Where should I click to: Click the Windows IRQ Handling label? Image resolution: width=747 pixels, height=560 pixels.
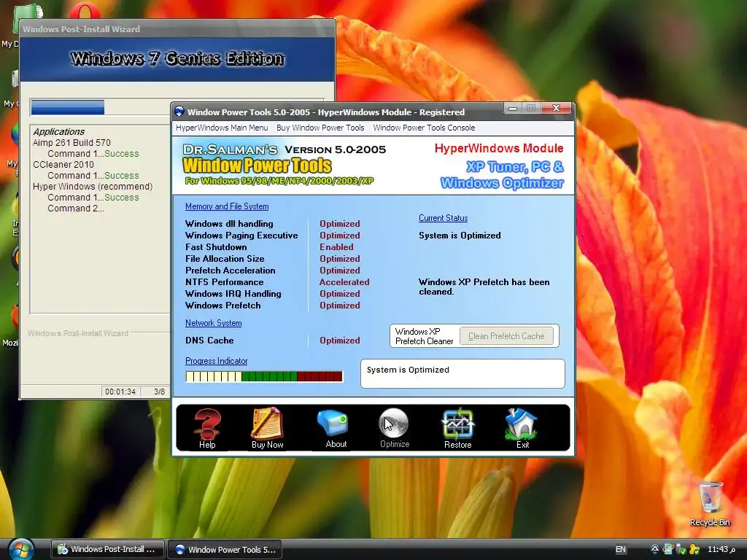point(233,294)
